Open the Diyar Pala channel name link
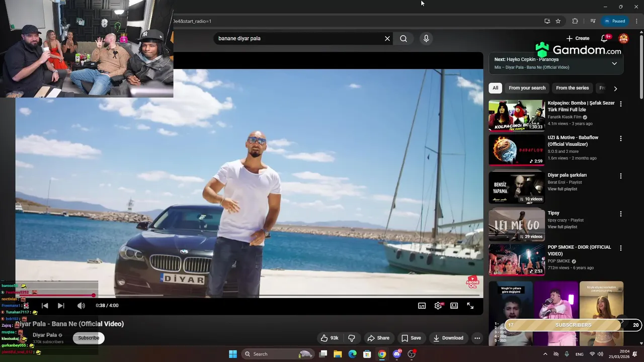Viewport: 644px width, 362px height. tap(45, 335)
